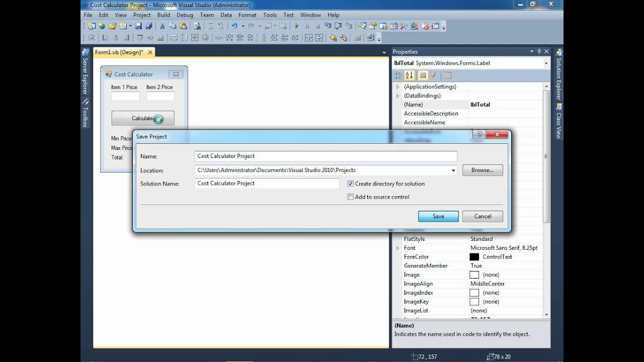Click the green Start Debugging icon
The height and width of the screenshot is (362, 644).
point(296,26)
